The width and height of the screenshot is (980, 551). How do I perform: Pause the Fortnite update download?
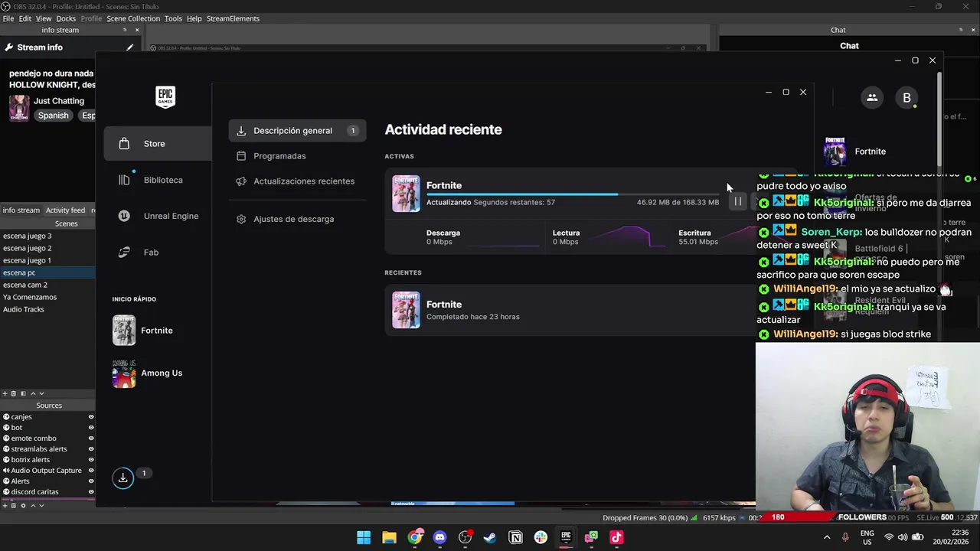tap(738, 202)
